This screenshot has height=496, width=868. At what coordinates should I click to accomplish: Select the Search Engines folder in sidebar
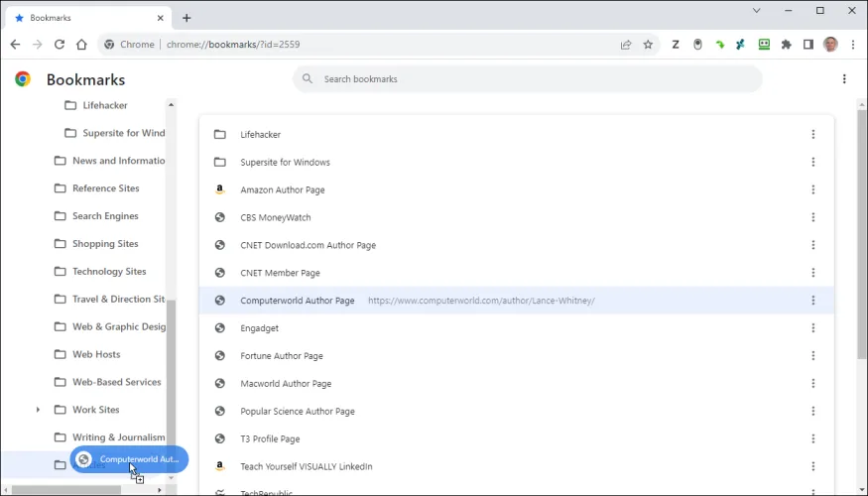[x=104, y=216]
